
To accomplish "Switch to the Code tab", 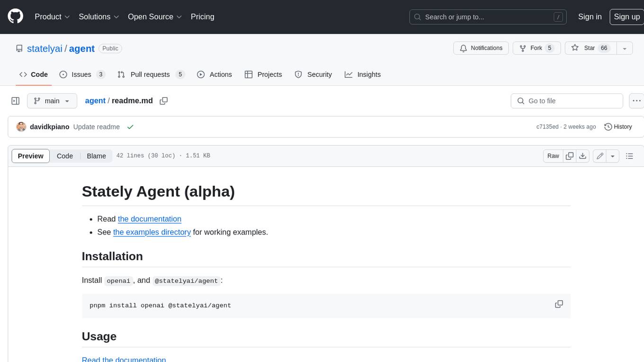I will point(34,74).
